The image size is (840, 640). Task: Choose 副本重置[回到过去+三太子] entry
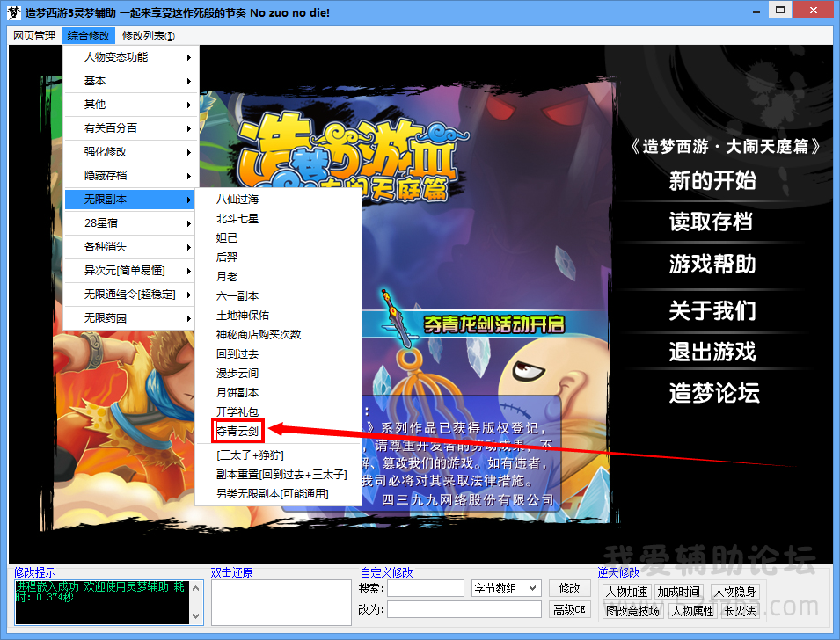tap(279, 475)
